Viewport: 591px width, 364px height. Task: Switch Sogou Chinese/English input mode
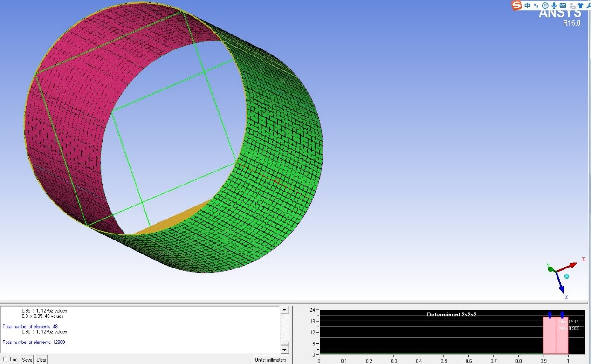point(528,6)
